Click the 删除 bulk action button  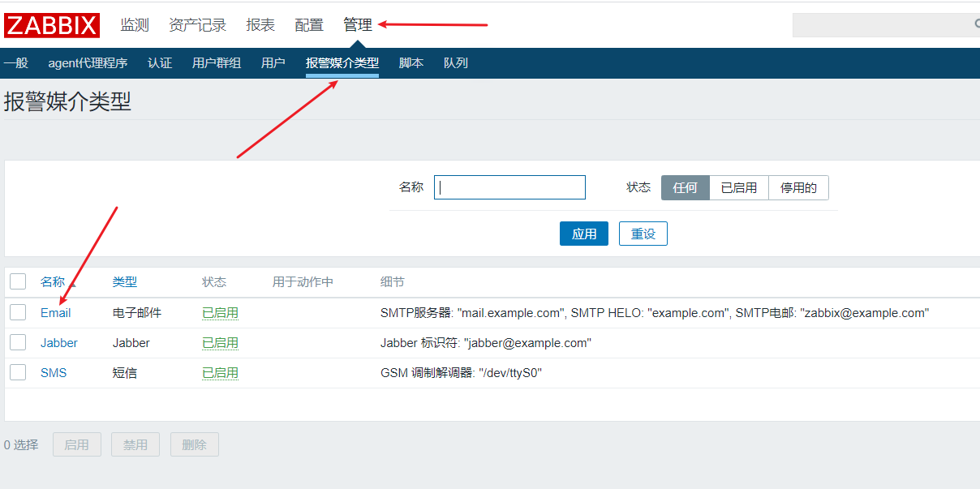click(x=195, y=444)
